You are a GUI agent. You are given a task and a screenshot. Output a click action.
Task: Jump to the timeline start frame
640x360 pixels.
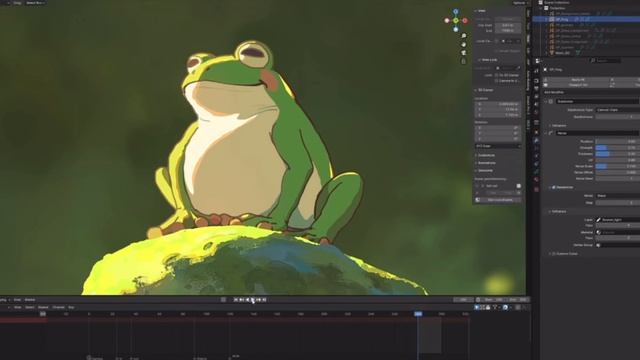236,300
